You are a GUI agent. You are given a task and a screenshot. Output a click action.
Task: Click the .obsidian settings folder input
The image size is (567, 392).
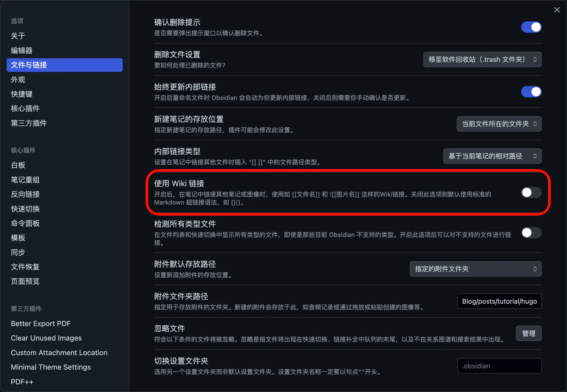pyautogui.click(x=499, y=366)
